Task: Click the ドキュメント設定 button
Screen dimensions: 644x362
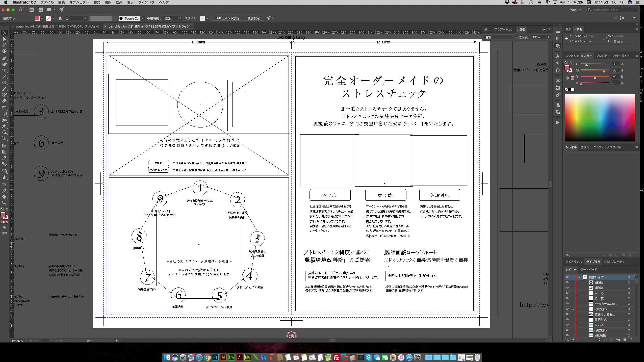Action: [227, 18]
